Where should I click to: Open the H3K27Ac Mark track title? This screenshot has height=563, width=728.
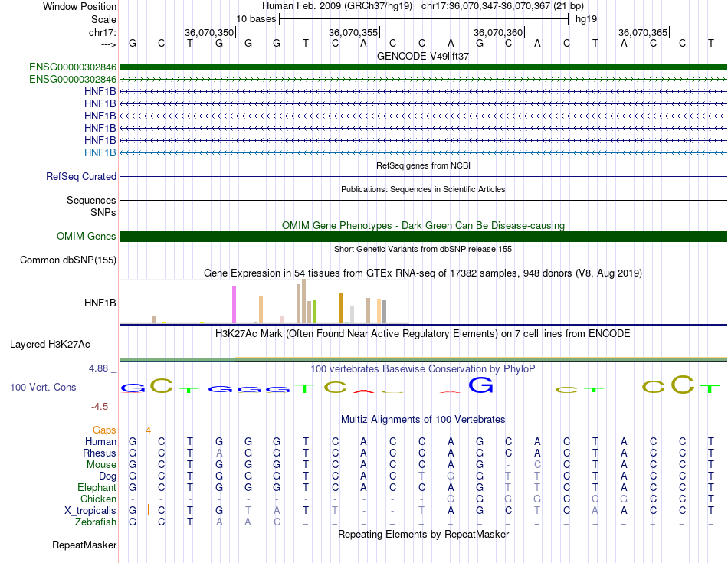[x=423, y=334]
